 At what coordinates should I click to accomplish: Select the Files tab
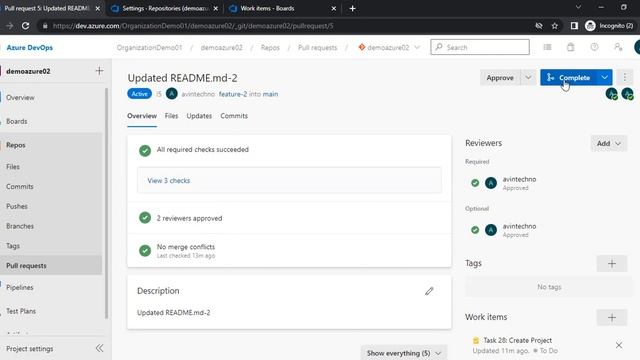point(171,116)
